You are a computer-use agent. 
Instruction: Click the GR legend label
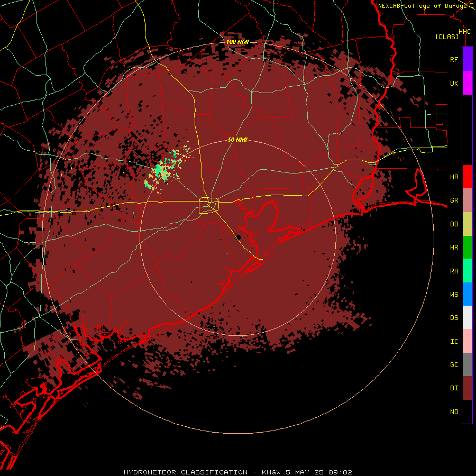click(454, 200)
